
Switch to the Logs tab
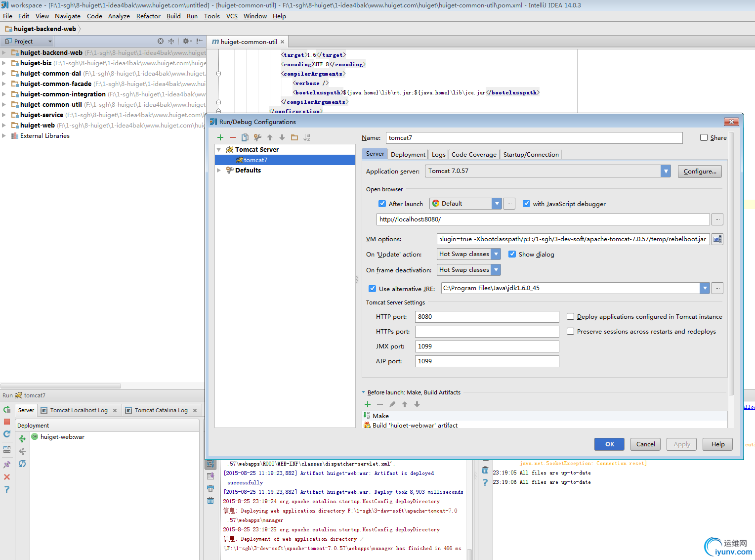(439, 155)
